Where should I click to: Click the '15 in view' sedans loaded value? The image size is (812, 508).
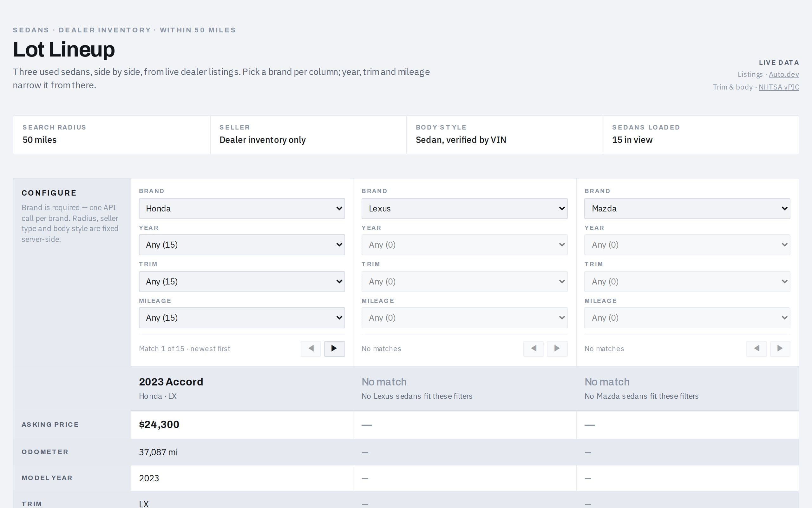(x=632, y=140)
